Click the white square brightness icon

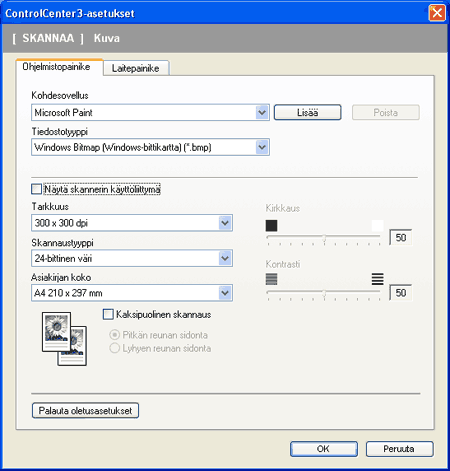click(377, 226)
